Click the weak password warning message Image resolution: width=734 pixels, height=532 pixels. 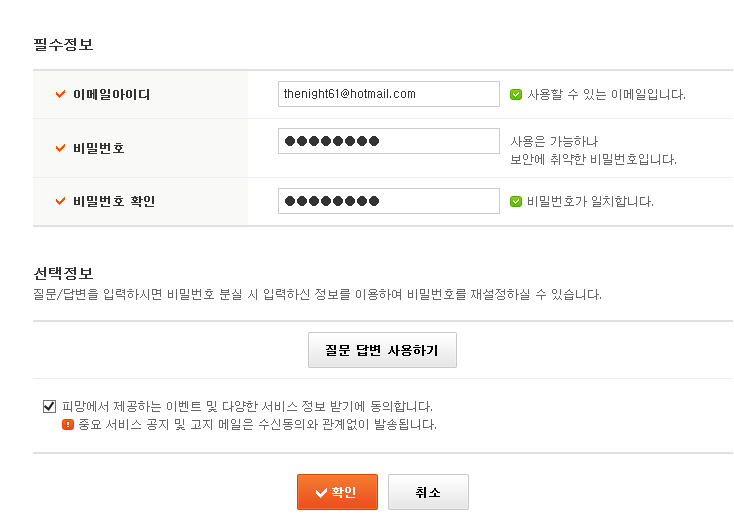coord(593,150)
